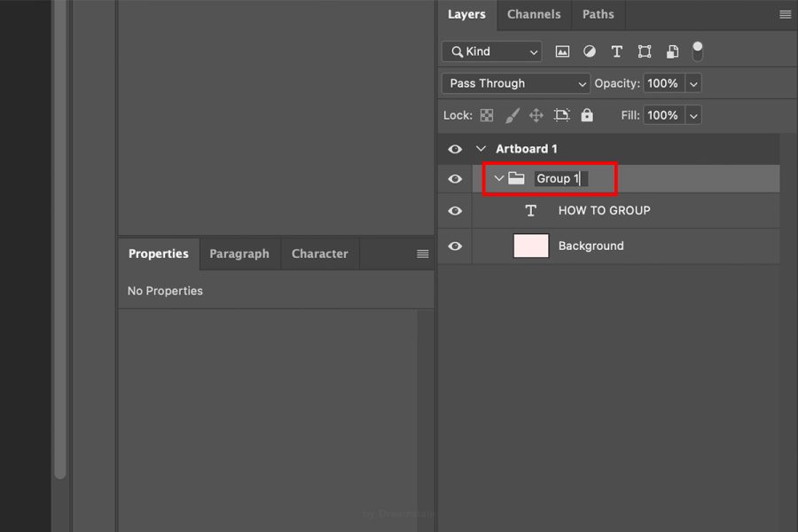Open the Opacity percentage dropdown
This screenshot has width=798, height=532.
tap(694, 83)
